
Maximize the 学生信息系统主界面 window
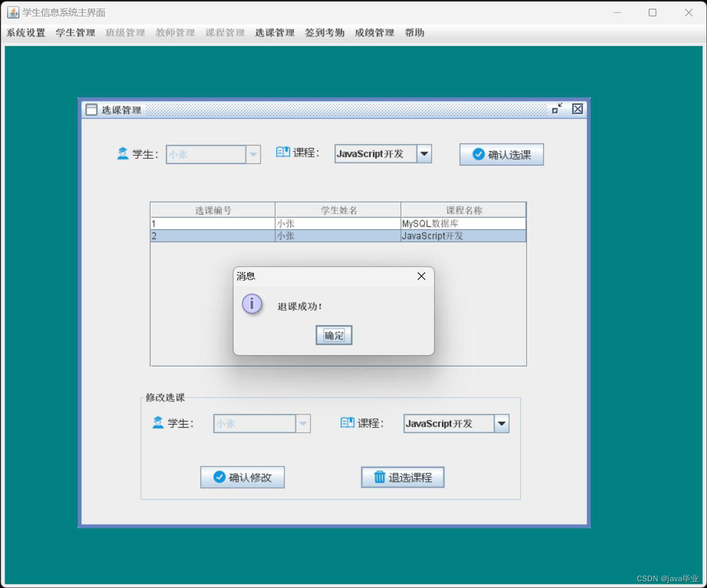click(653, 12)
